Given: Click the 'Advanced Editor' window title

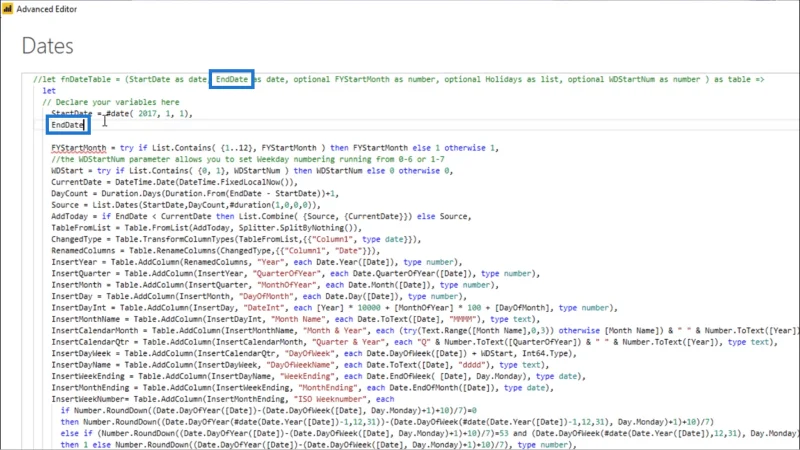Looking at the screenshot, I should pos(46,9).
